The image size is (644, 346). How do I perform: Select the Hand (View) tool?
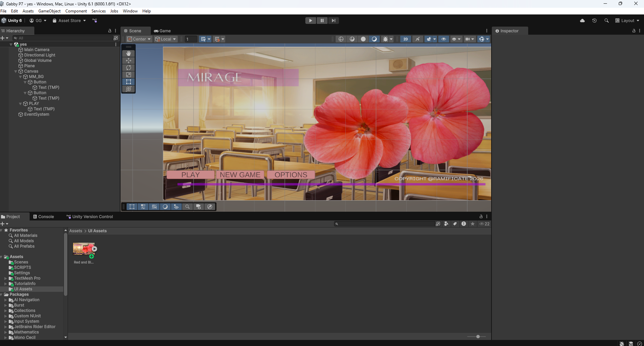click(x=129, y=54)
